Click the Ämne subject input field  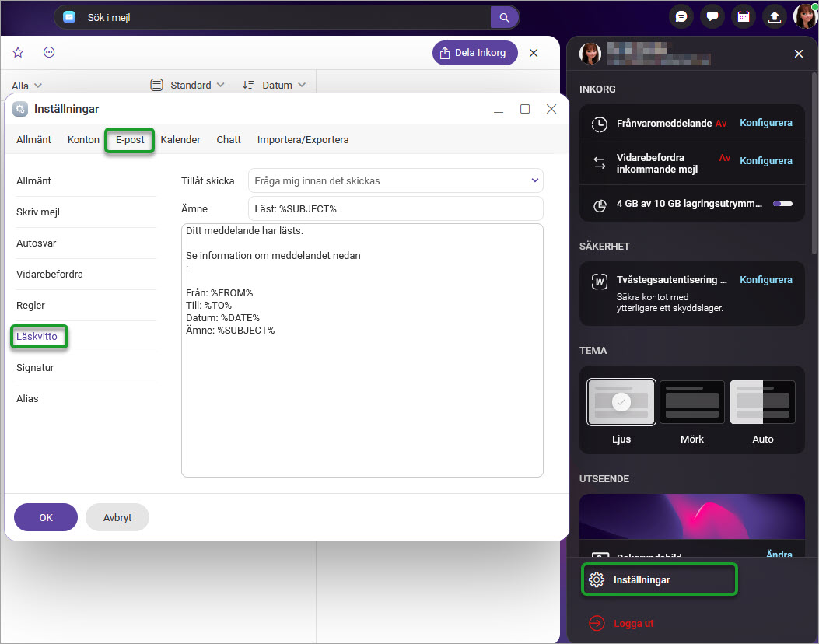coord(395,208)
